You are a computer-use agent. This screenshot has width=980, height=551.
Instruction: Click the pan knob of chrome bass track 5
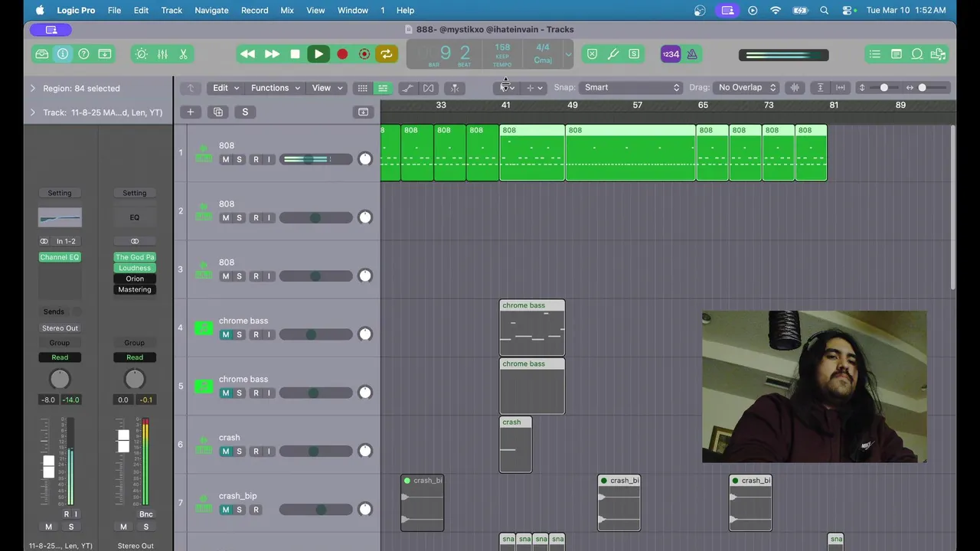click(x=365, y=393)
